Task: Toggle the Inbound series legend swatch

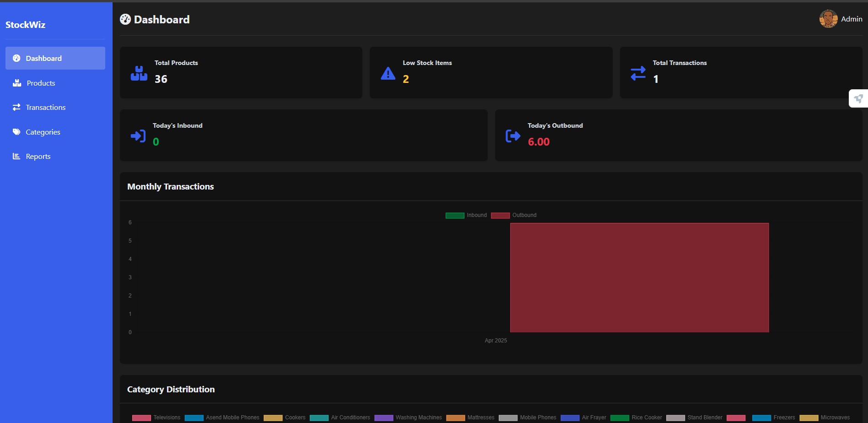Action: pyautogui.click(x=455, y=215)
